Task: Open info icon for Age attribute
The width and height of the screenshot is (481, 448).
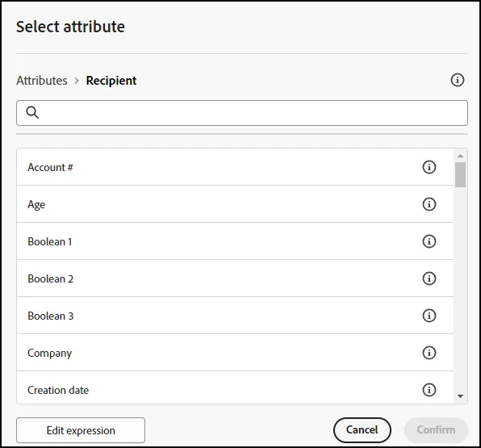Action: tap(429, 204)
